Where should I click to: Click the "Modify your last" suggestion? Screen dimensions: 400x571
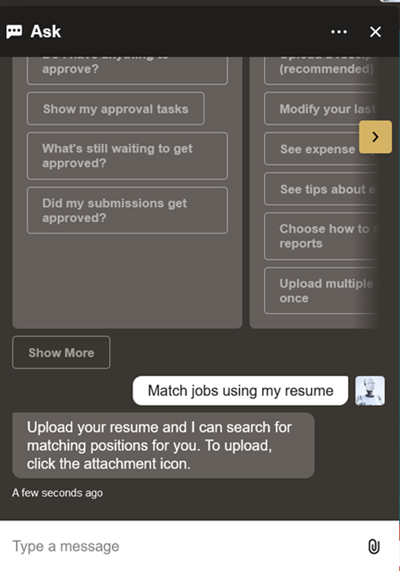pos(322,109)
